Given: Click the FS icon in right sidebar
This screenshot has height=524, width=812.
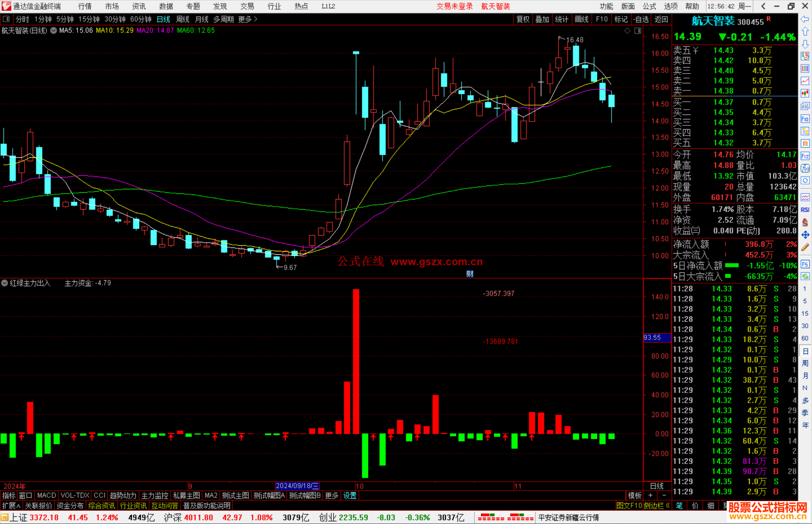Looking at the screenshot, I should [x=805, y=264].
